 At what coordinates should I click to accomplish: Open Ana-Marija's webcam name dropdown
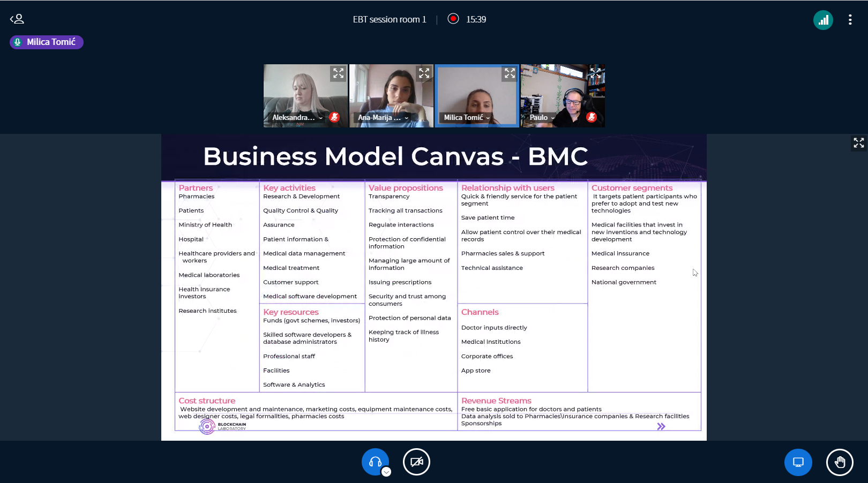(x=383, y=118)
